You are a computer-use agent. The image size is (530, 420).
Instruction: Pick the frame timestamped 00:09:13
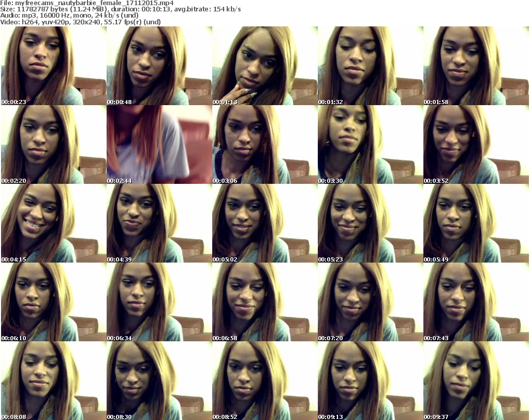(x=370, y=381)
